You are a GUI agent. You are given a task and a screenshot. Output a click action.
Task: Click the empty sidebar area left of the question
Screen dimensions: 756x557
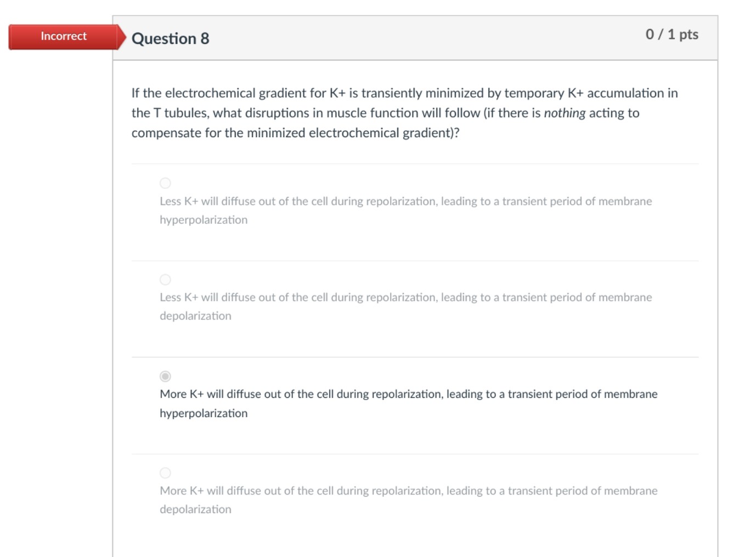tap(55, 274)
